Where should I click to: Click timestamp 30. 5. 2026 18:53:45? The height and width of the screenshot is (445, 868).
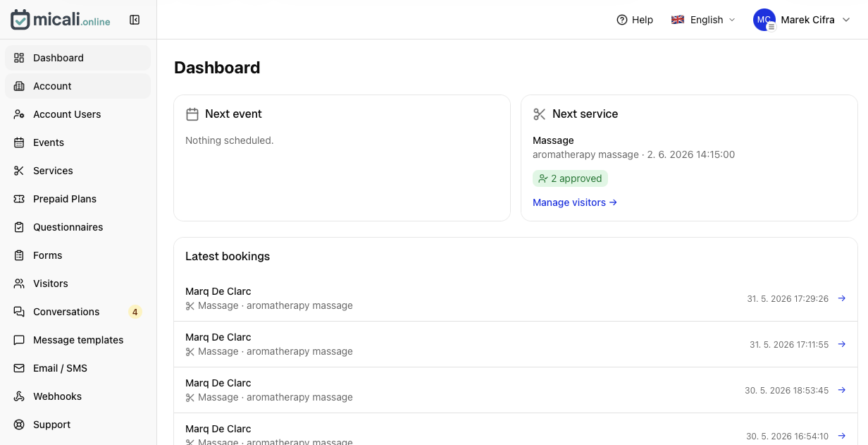click(x=787, y=391)
